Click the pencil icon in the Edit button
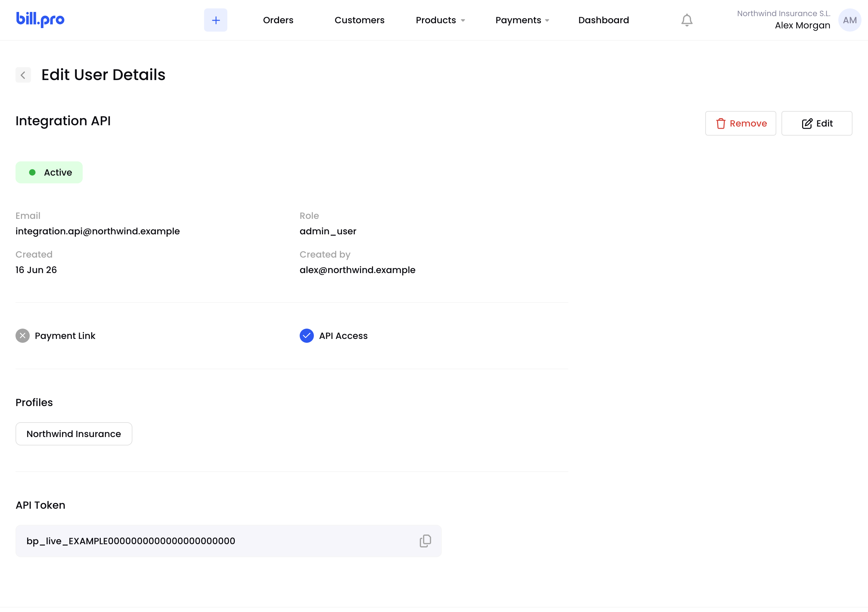 pyautogui.click(x=807, y=124)
